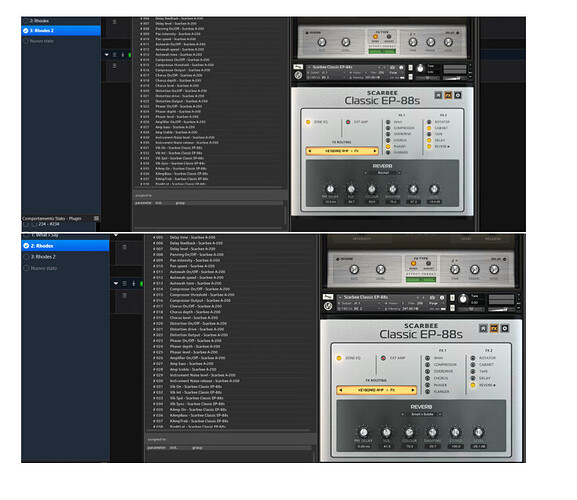This screenshot has height=500, width=577.
Task: Enable Rotator effect in lower screenshot
Action: click(473, 358)
